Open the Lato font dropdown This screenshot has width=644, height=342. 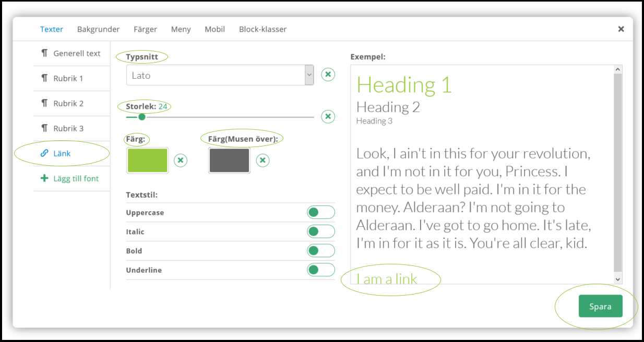click(220, 75)
